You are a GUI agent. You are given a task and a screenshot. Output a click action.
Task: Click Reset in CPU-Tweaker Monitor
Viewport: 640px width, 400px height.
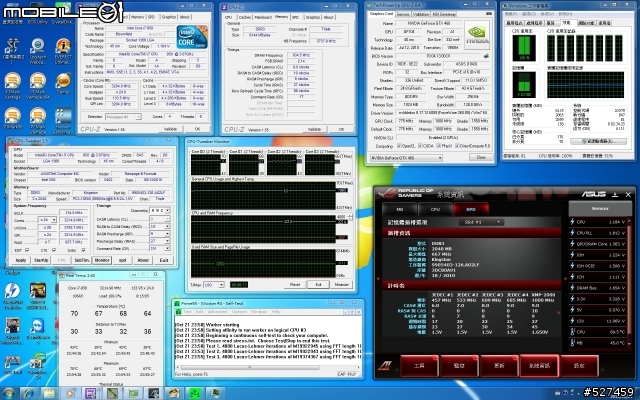(x=295, y=284)
